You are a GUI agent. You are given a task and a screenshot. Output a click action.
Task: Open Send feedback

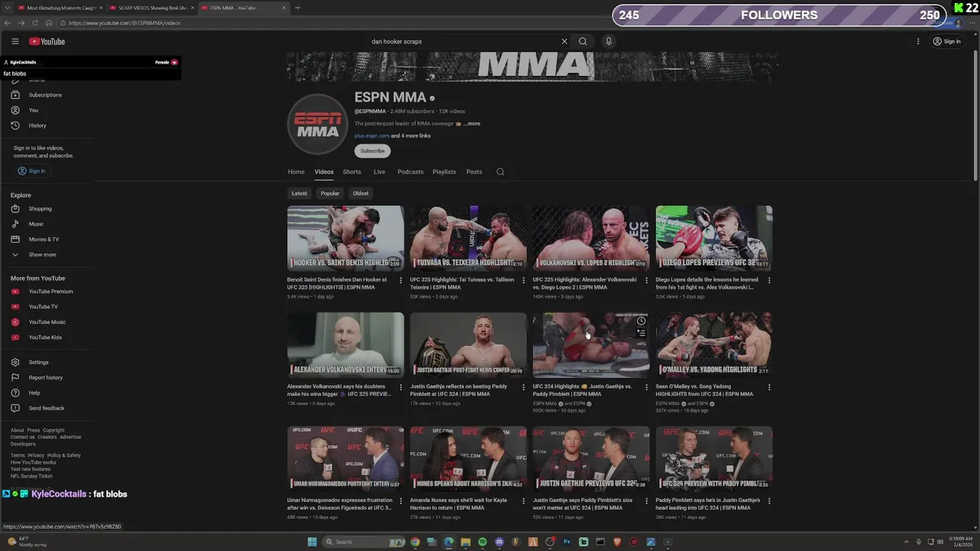click(46, 408)
